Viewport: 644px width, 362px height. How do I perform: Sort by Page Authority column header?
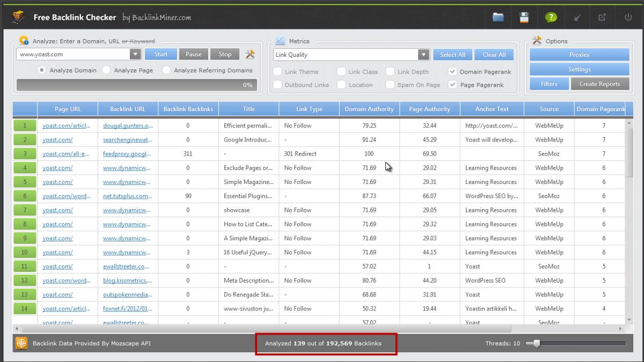click(429, 109)
